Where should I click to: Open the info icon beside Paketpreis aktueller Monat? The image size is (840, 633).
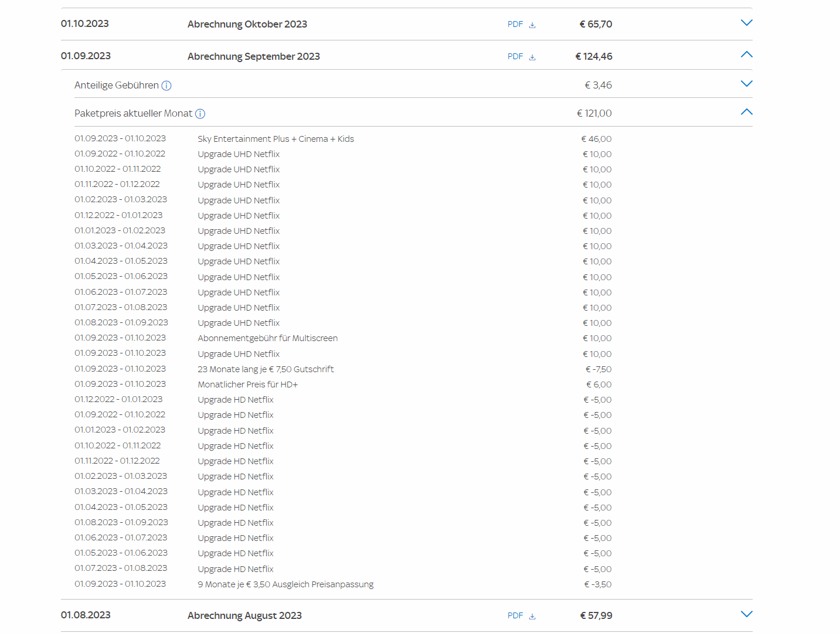click(x=200, y=114)
